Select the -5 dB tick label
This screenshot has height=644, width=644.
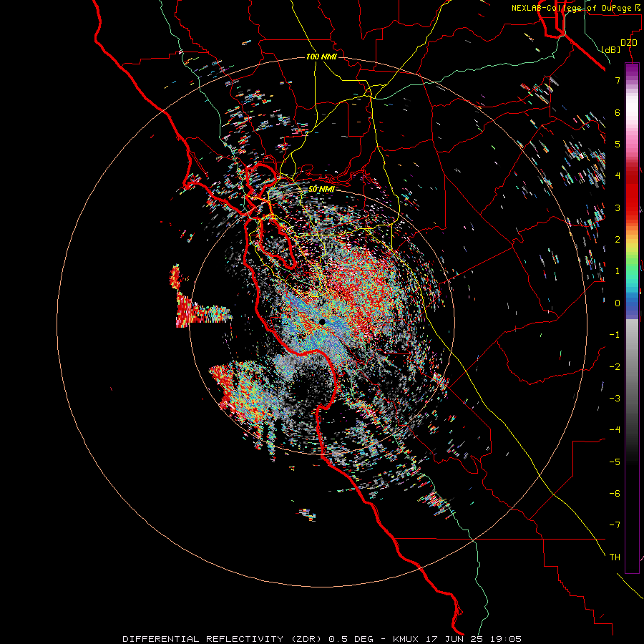pyautogui.click(x=615, y=462)
